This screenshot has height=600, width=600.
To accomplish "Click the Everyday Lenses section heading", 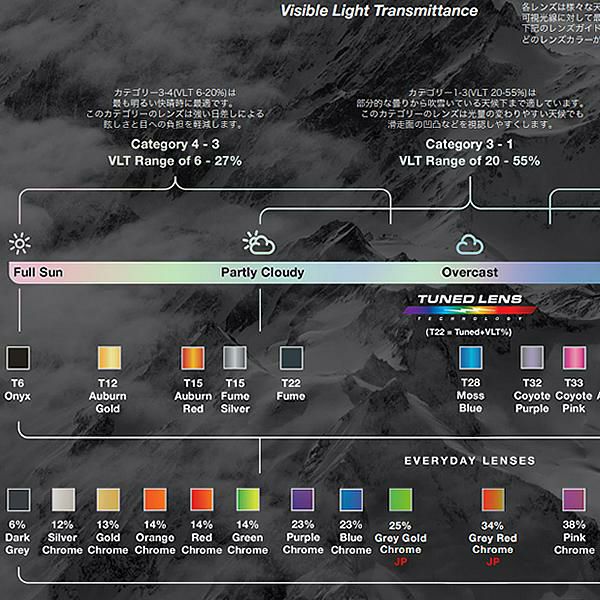I will pyautogui.click(x=469, y=461).
